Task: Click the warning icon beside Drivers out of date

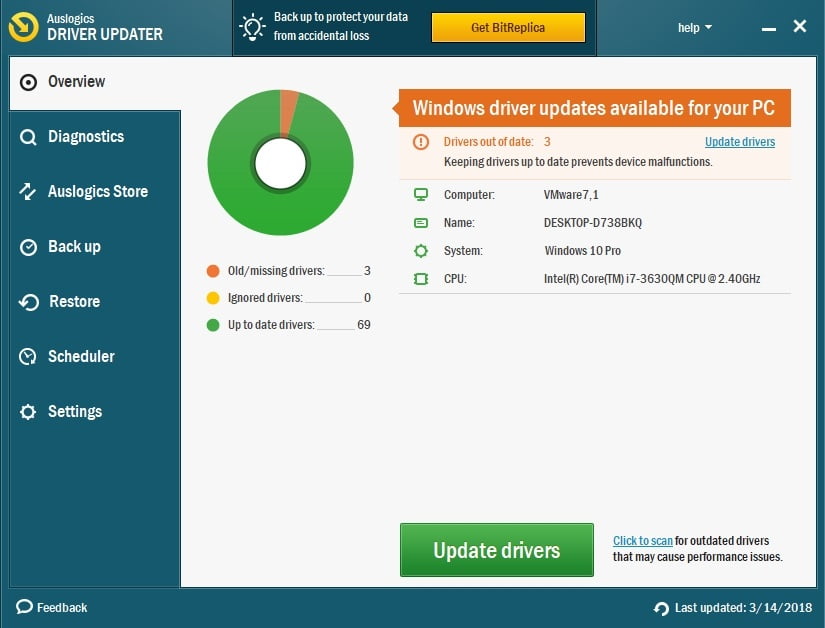Action: point(422,141)
